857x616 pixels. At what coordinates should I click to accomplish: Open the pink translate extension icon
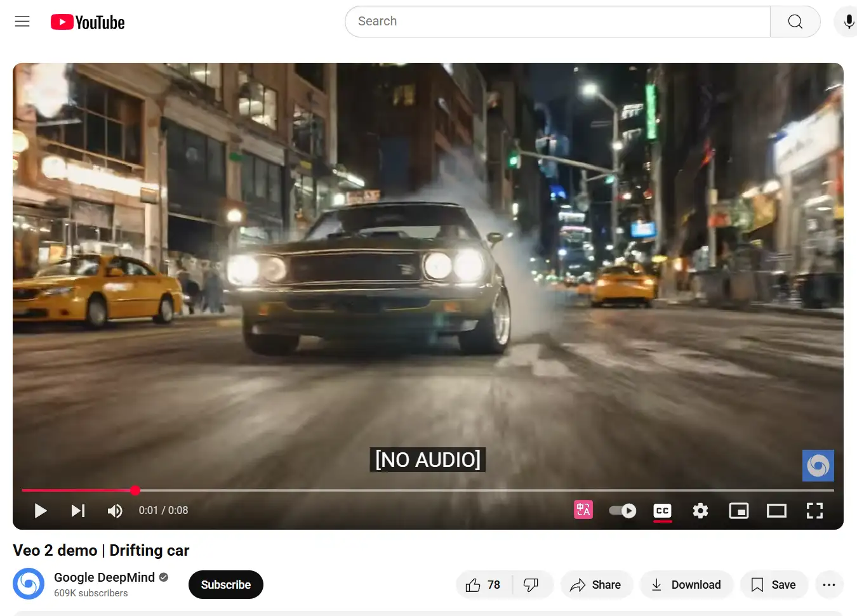coord(583,509)
